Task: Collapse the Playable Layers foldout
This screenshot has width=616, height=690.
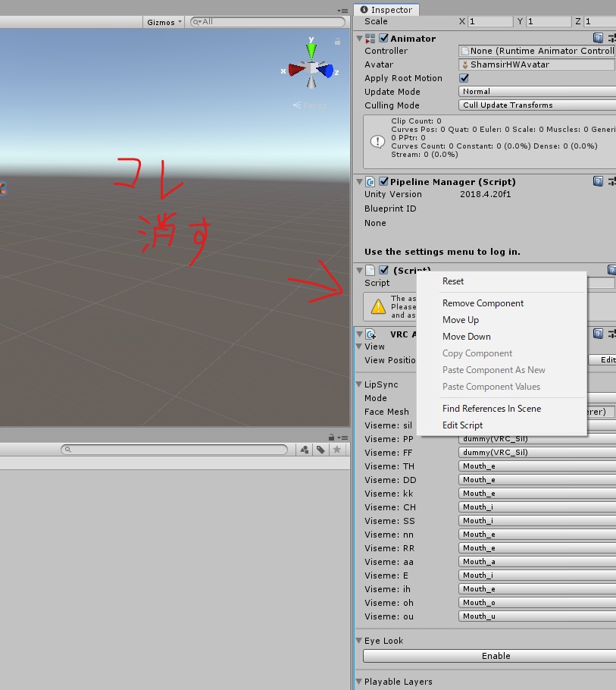Action: pyautogui.click(x=359, y=682)
